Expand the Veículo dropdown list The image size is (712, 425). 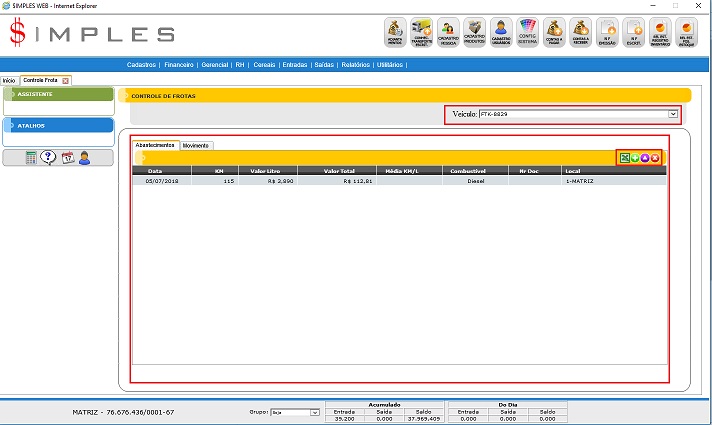(673, 115)
